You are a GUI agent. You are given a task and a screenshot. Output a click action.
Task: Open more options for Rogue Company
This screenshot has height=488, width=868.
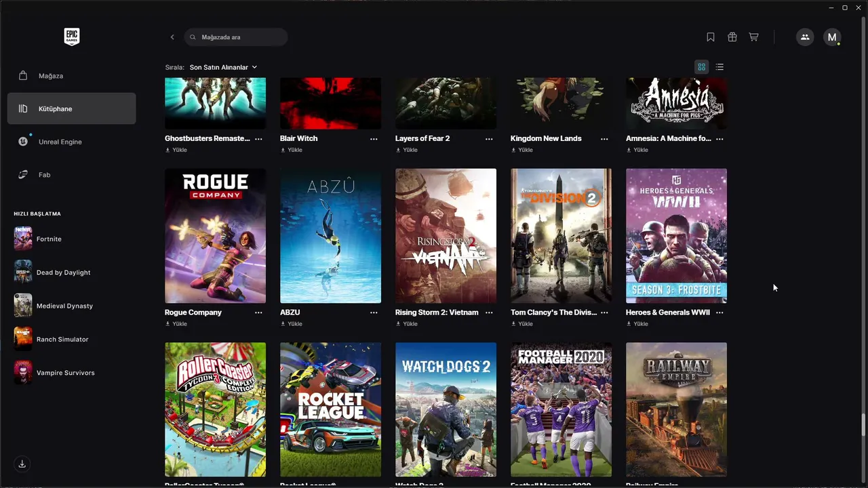(x=258, y=312)
